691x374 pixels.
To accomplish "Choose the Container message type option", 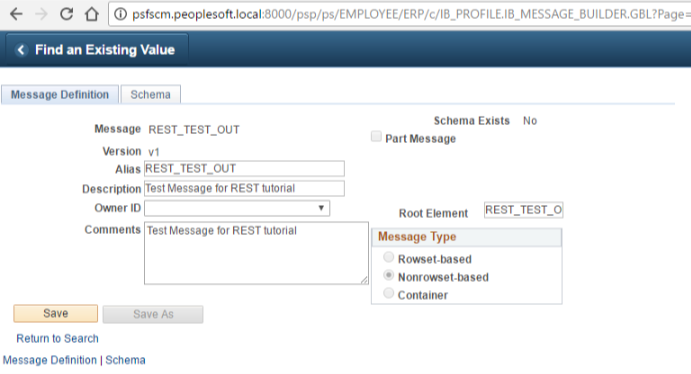I will (388, 293).
